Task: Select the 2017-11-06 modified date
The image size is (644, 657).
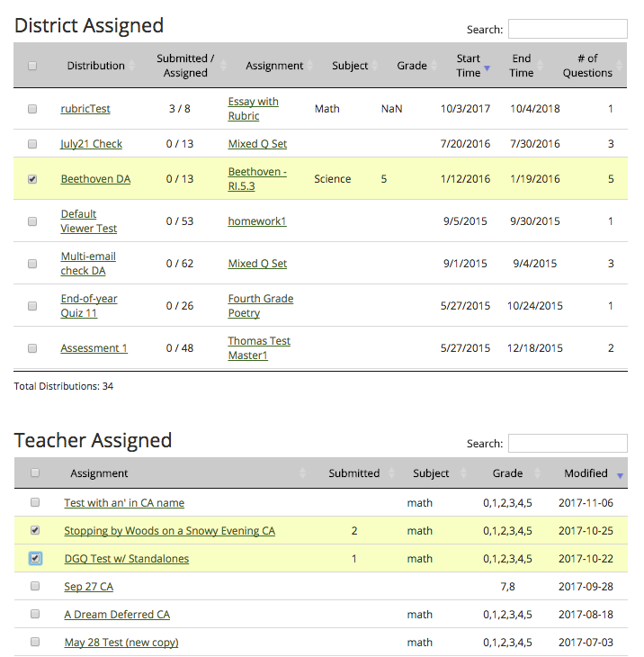Action: coord(586,503)
